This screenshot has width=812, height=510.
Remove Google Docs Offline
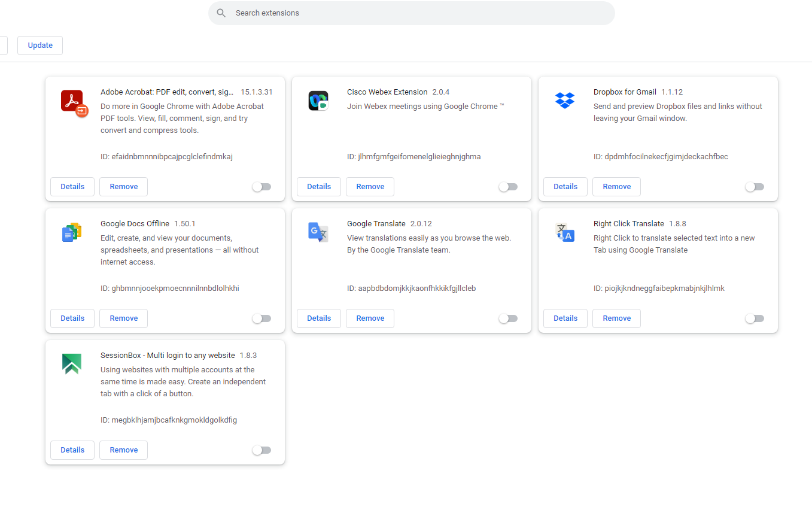(124, 318)
